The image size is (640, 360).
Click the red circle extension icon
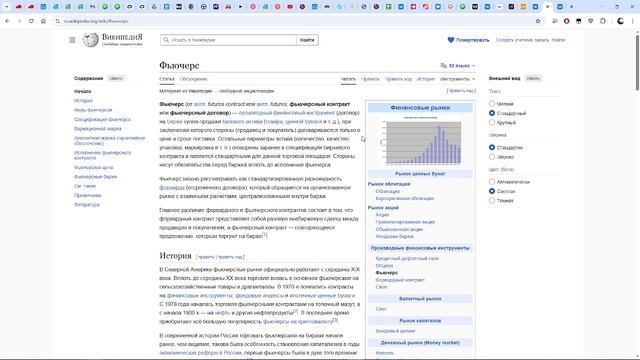[x=567, y=21]
